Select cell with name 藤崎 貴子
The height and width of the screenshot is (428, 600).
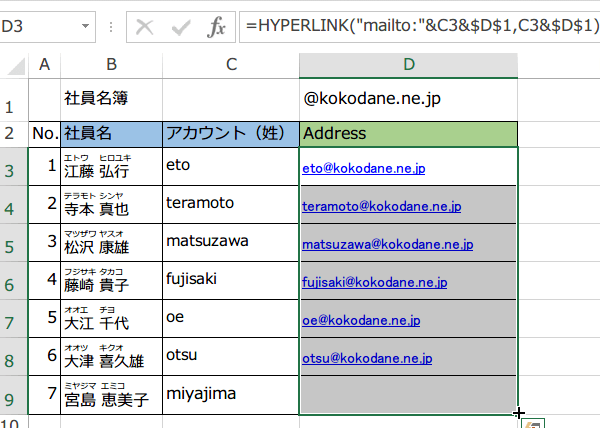click(111, 280)
